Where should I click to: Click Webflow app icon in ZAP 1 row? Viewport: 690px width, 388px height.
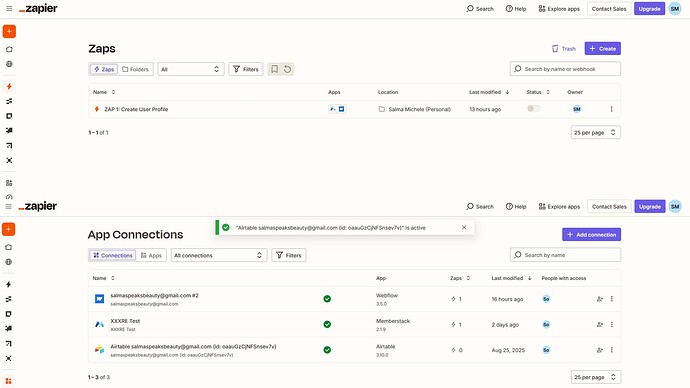(x=341, y=109)
